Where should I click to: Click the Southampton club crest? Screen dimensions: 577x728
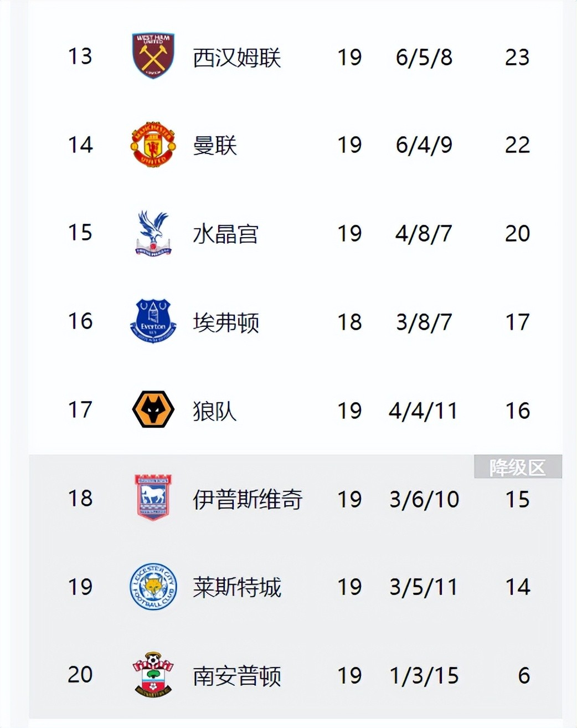153,675
